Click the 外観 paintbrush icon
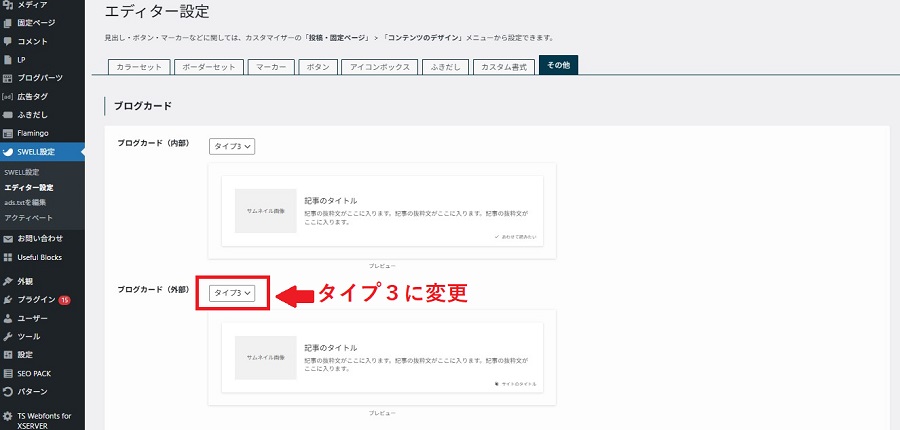The height and width of the screenshot is (430, 900). tap(7, 281)
